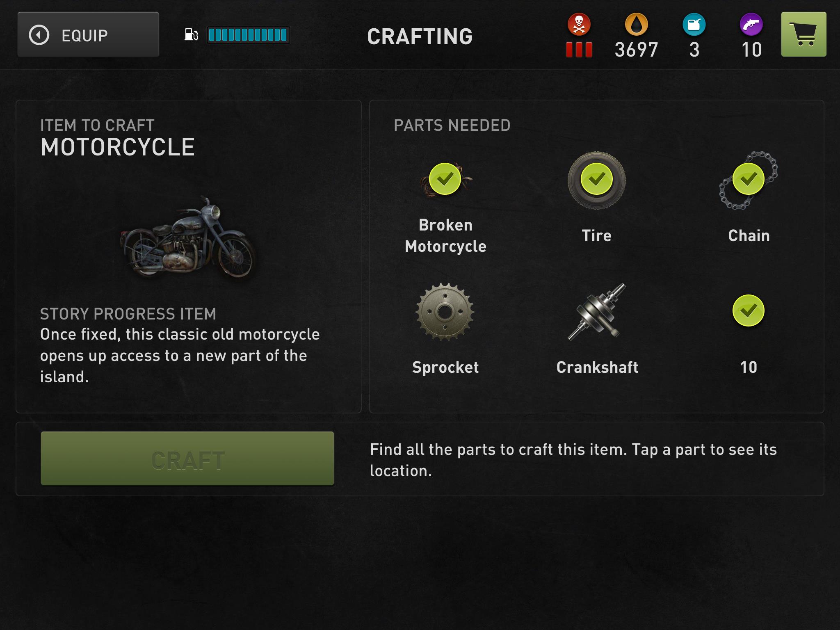Tap the 3697 oil currency count
The width and height of the screenshot is (840, 630).
point(636,50)
